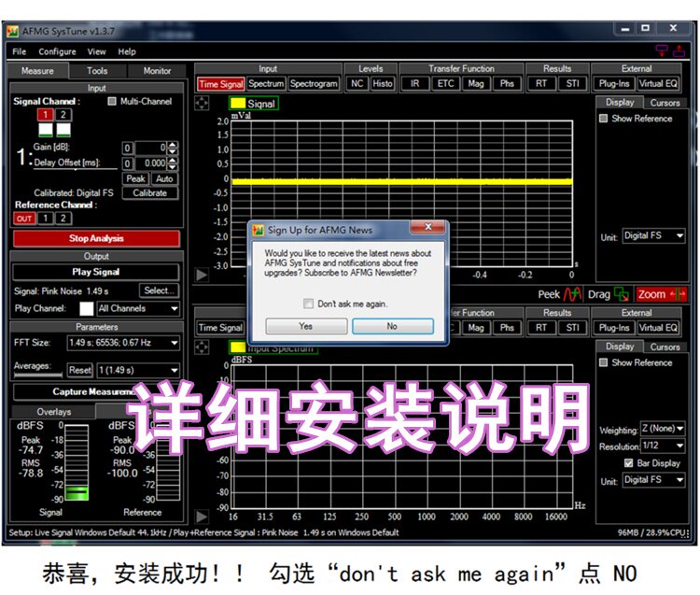
Task: Open the Play Channel All Channels dropdown
Action: [x=138, y=308]
